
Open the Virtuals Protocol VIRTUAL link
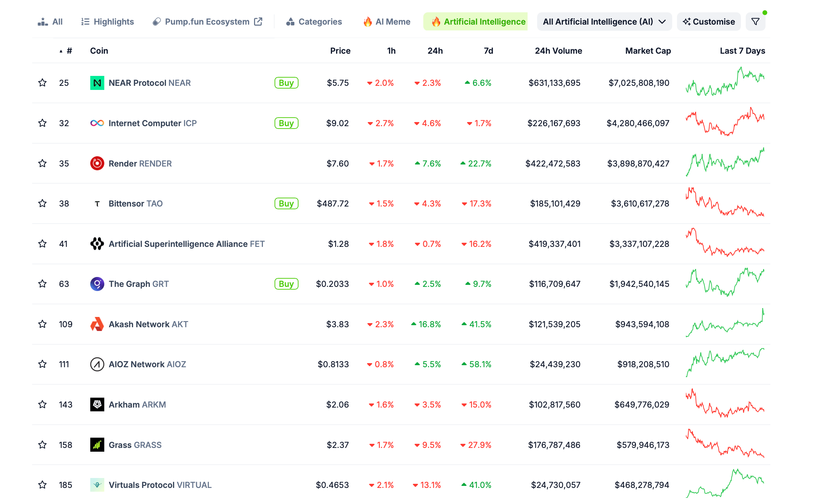coord(160,485)
